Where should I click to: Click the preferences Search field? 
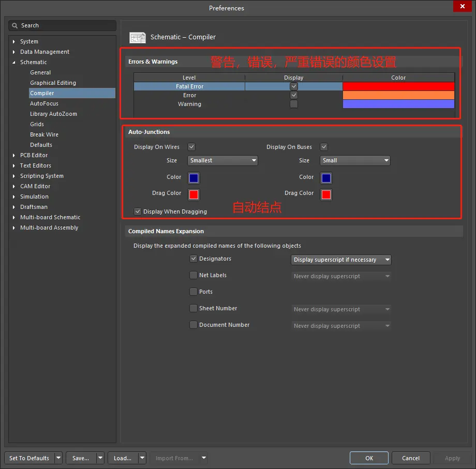tap(62, 25)
